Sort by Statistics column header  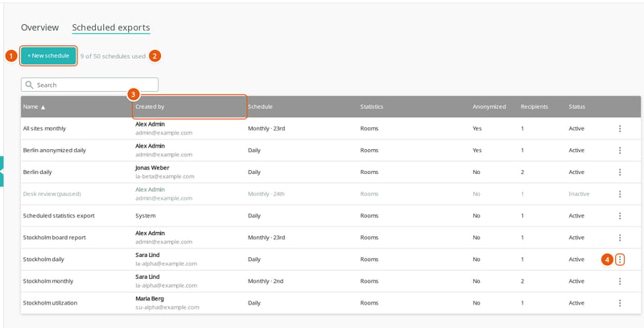pos(372,107)
